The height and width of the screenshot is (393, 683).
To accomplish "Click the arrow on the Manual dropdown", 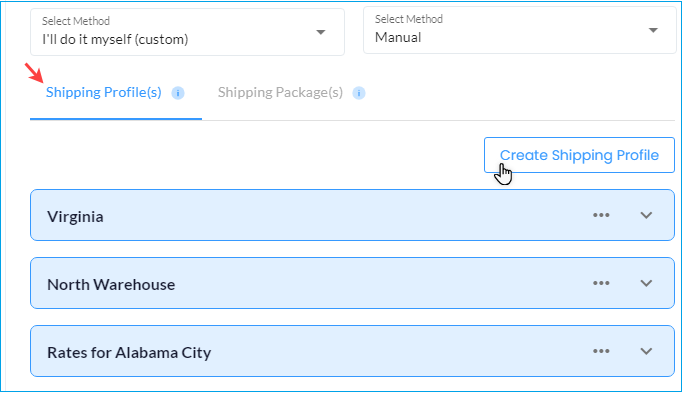I will 653,30.
